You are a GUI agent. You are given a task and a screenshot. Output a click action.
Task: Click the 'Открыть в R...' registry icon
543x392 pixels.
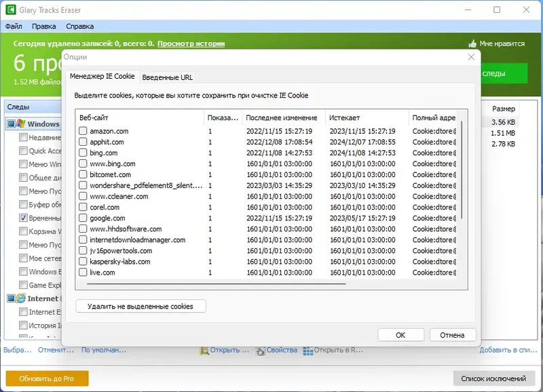[307, 351]
